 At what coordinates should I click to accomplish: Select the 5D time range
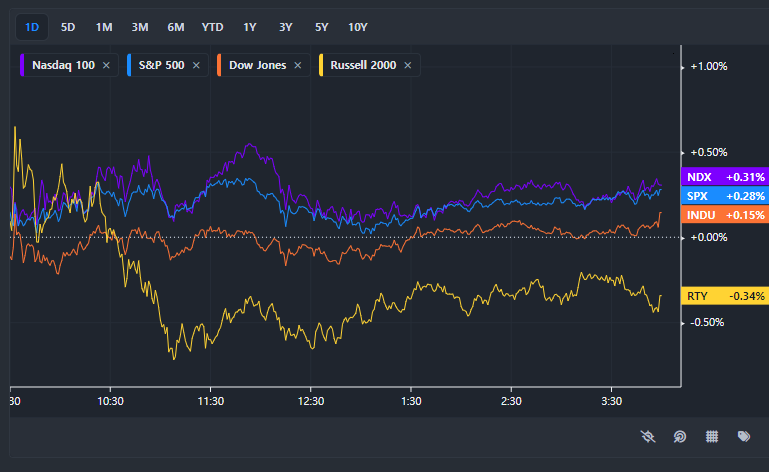68,27
